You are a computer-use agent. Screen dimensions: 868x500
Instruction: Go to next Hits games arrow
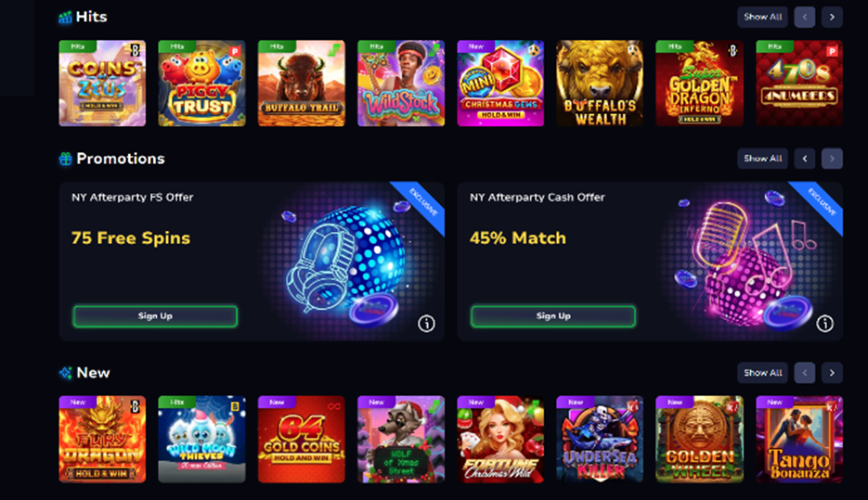pyautogui.click(x=832, y=17)
